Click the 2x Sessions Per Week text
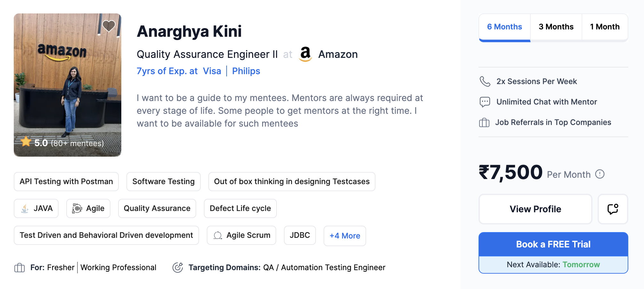Viewport: 644px width, 289px height. pos(537,82)
